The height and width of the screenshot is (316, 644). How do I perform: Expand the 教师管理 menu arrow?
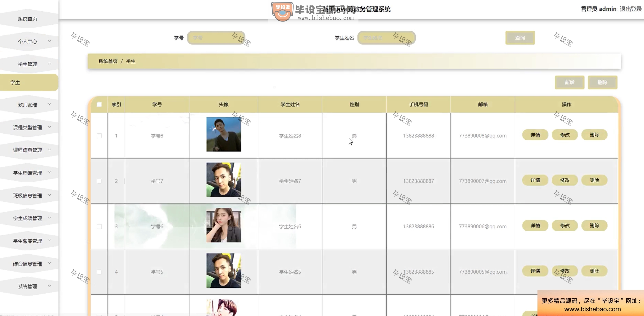point(50,104)
